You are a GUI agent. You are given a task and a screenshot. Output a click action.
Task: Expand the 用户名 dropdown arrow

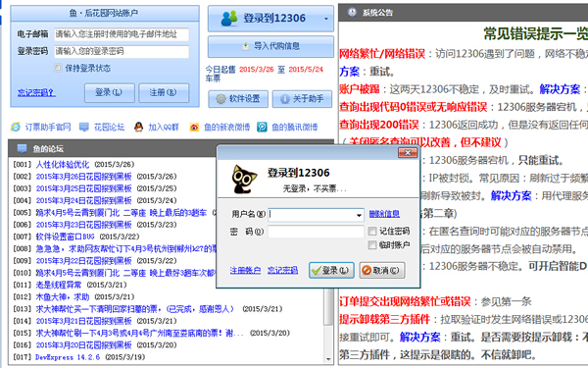coord(359,215)
